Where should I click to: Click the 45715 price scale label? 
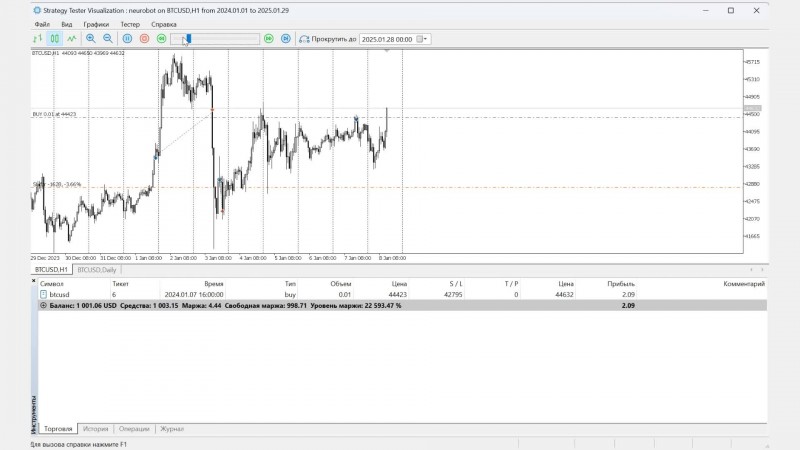[x=753, y=62]
